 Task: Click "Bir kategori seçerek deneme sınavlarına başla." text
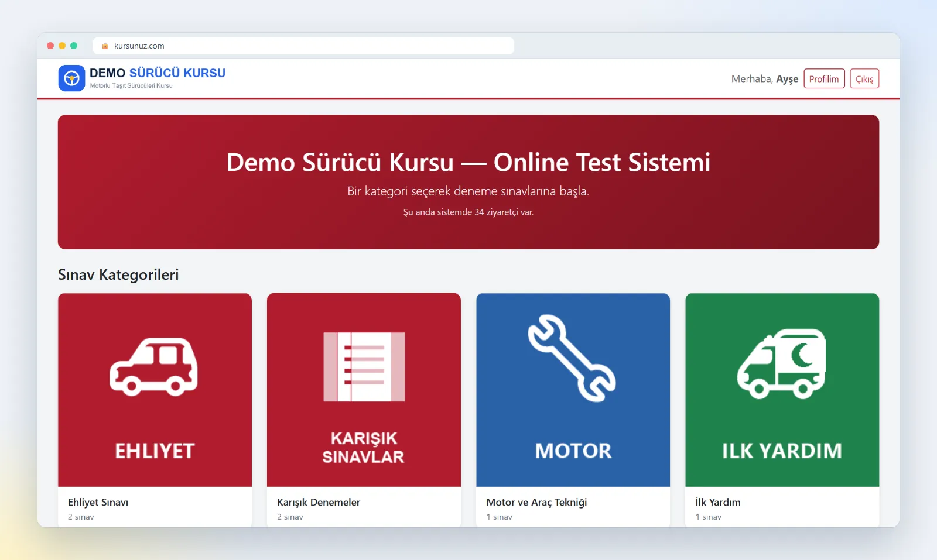pos(468,191)
